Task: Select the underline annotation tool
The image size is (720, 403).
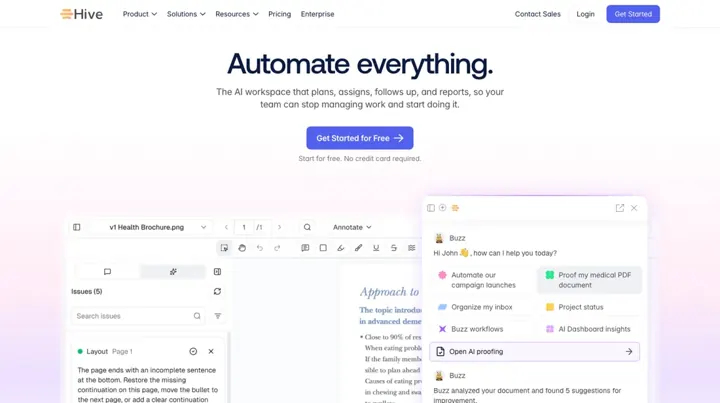Action: point(376,248)
